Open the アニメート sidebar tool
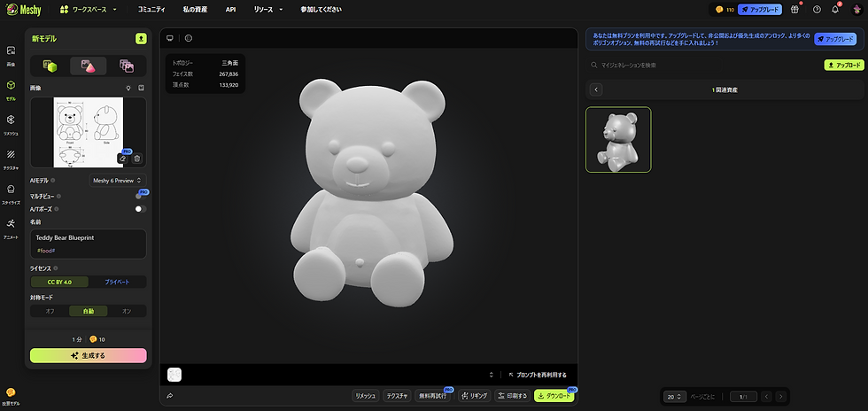 pos(11,228)
